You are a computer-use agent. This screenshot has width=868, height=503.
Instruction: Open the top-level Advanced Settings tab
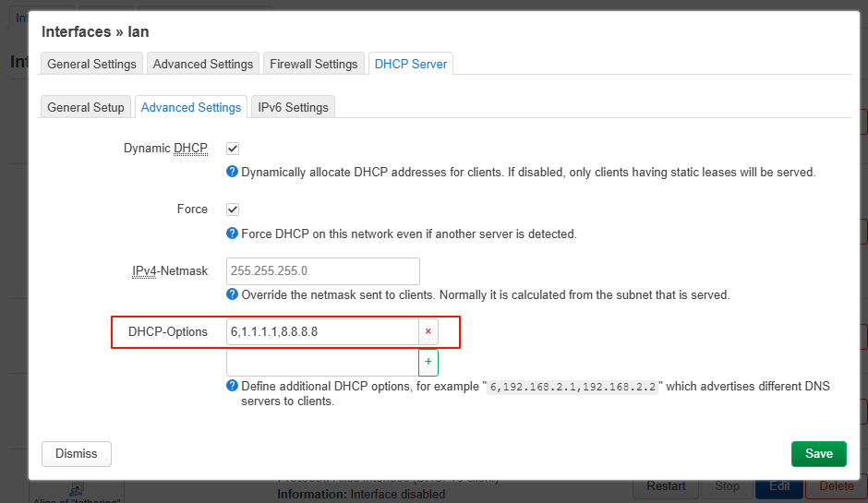[x=203, y=64]
